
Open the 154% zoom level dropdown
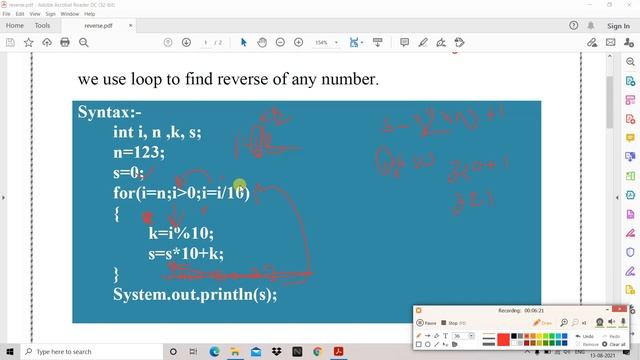pos(336,42)
